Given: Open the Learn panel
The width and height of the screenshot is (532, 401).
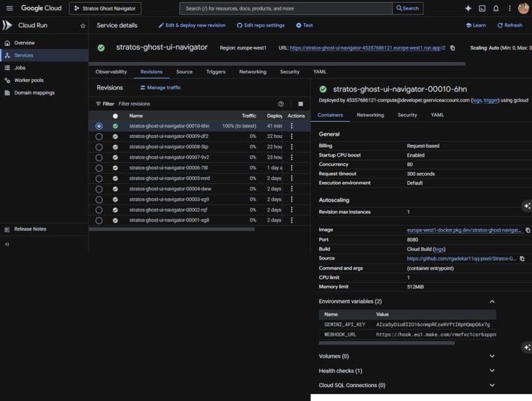Looking at the screenshot, I should click(x=476, y=25).
